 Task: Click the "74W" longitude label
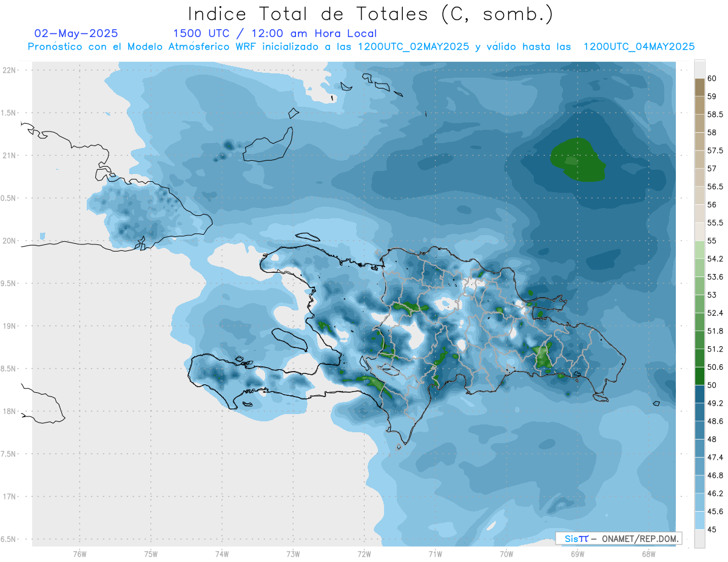point(221,554)
